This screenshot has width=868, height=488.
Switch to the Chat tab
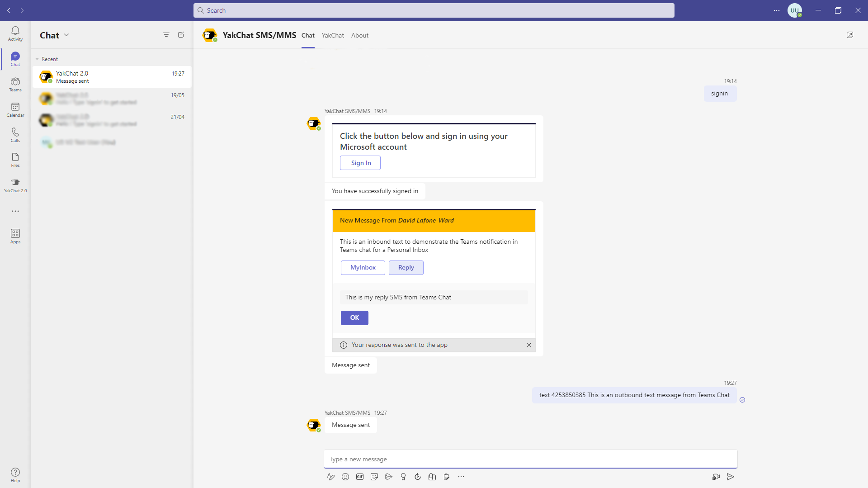coord(308,35)
